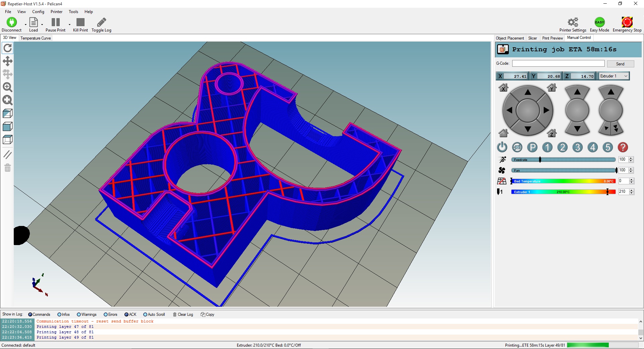The height and width of the screenshot is (349, 644).
Task: Select the Move object tool
Action: point(7,74)
